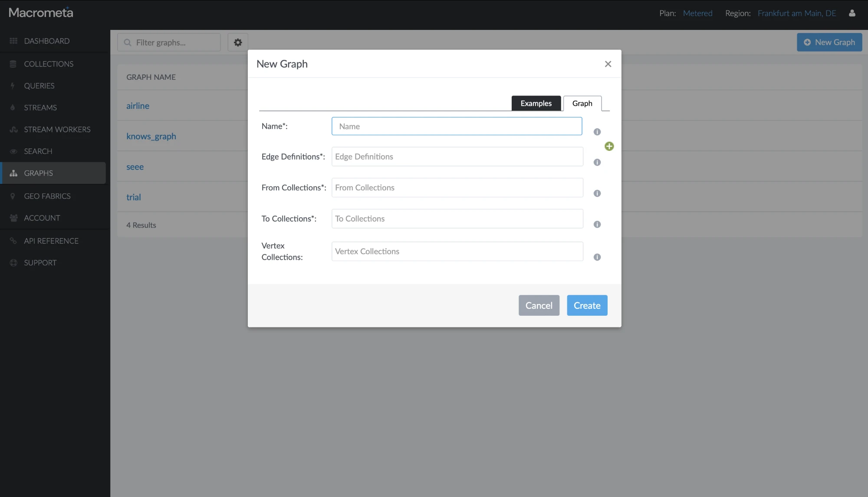This screenshot has height=497, width=868.
Task: Click the Collections stack icon in sidebar
Action: pos(13,64)
